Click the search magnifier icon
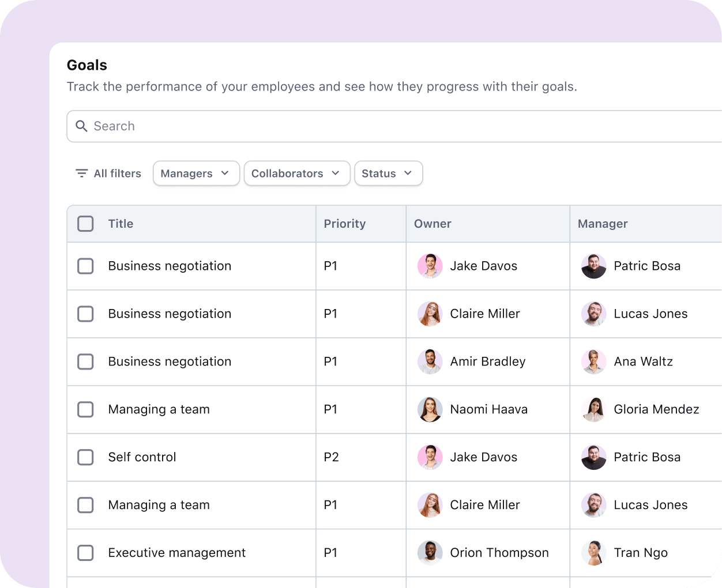Viewport: 722px width, 588px height. tap(81, 126)
